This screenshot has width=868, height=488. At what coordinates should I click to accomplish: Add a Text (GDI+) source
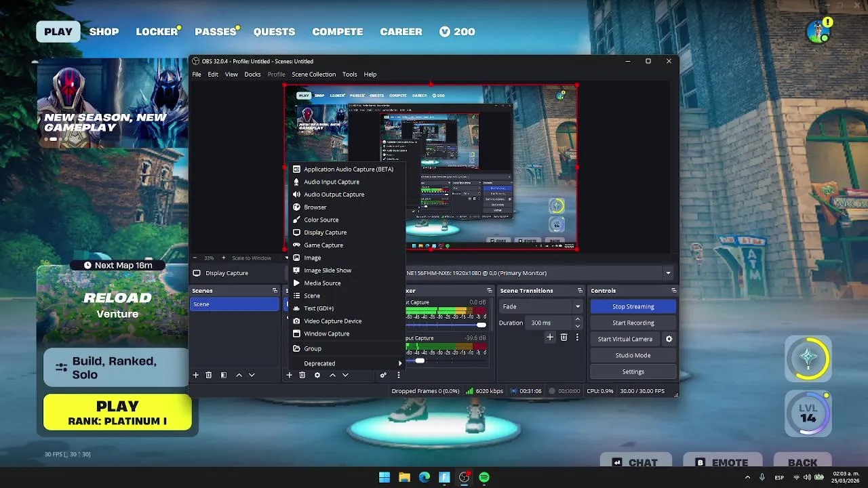pyautogui.click(x=319, y=308)
